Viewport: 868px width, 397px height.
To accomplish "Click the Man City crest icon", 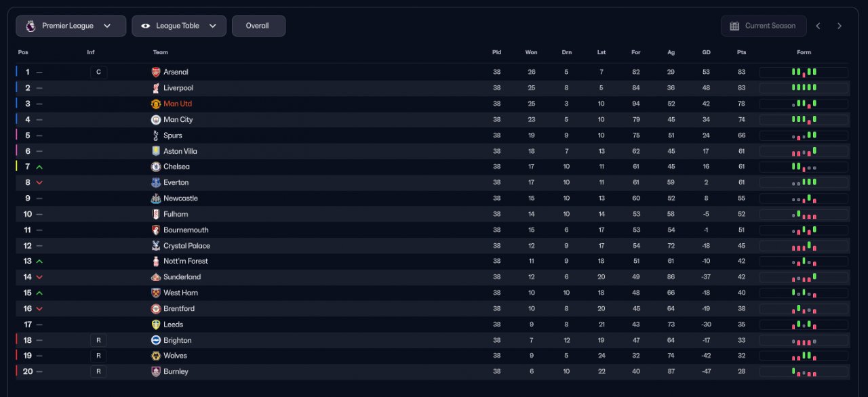I will click(x=156, y=120).
